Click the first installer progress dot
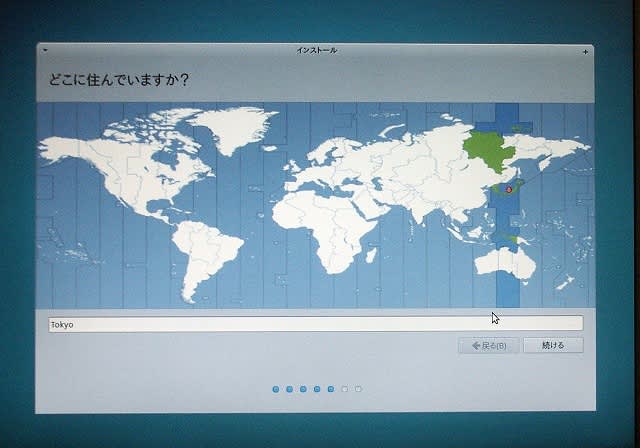This screenshot has height=448, width=640. click(275, 388)
